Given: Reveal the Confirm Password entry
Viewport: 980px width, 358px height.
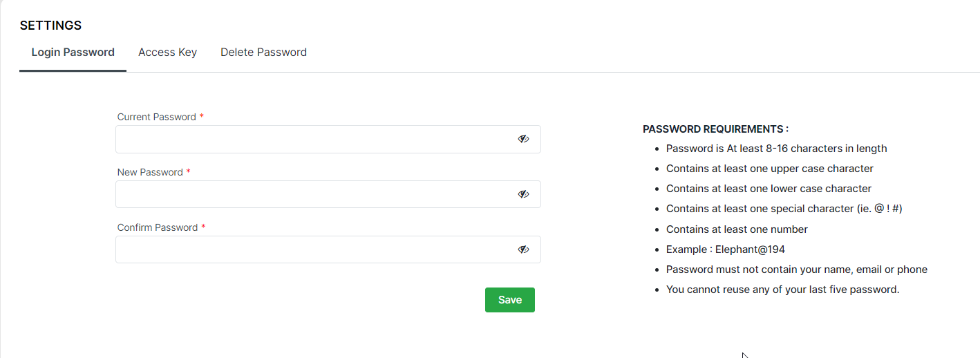Looking at the screenshot, I should [523, 249].
